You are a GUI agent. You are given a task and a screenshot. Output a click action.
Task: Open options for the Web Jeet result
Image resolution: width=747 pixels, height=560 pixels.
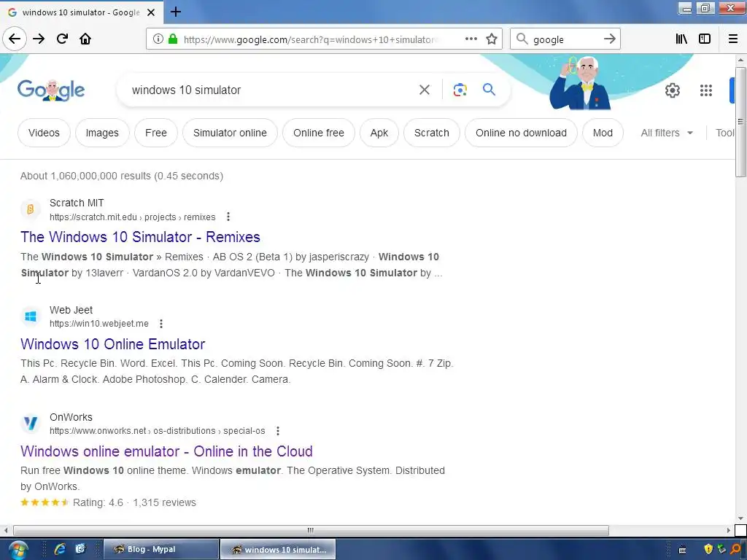(x=161, y=324)
